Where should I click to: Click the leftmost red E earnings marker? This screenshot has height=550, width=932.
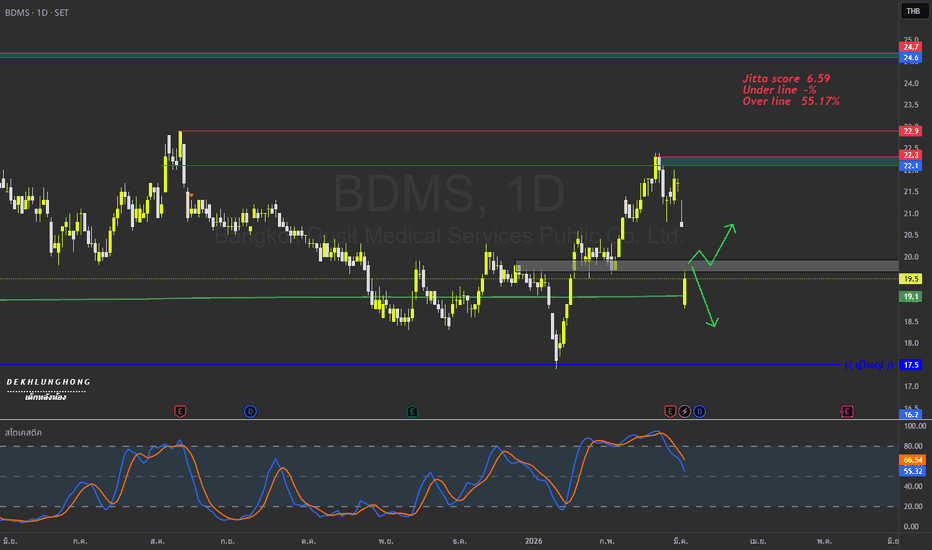180,411
